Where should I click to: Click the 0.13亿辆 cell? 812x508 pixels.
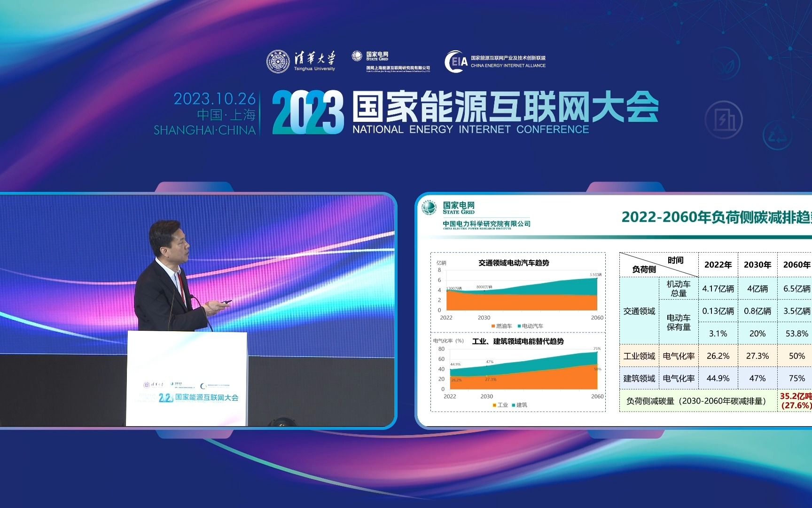pos(718,311)
